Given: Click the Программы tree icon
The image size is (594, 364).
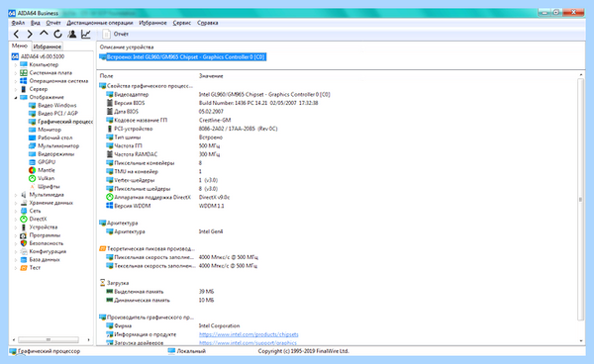Looking at the screenshot, I should tap(24, 235).
